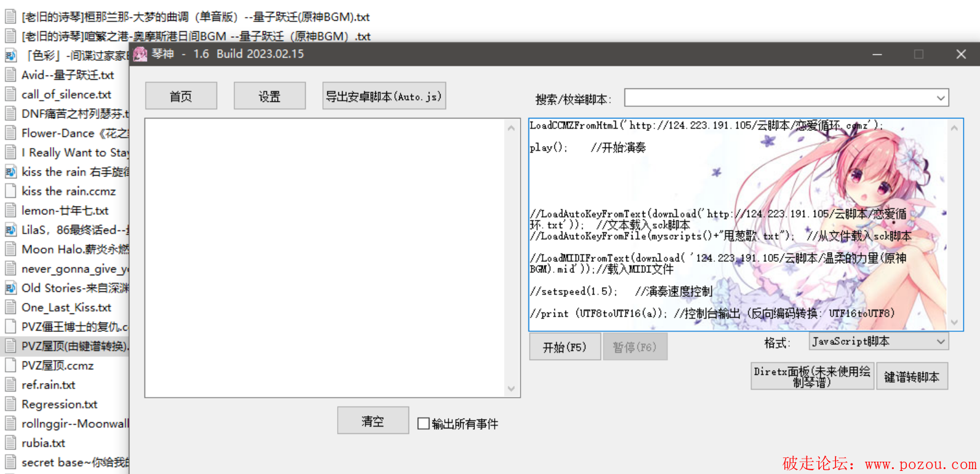The width and height of the screenshot is (980, 474).
Task: Select the file PVZ屋顶(由键谱转换)
Action: [75, 346]
